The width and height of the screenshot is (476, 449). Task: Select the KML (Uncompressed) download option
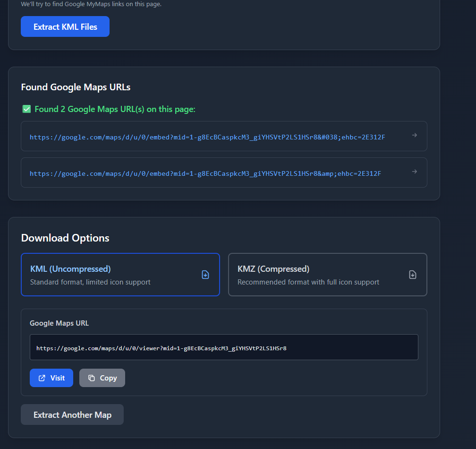pos(120,275)
